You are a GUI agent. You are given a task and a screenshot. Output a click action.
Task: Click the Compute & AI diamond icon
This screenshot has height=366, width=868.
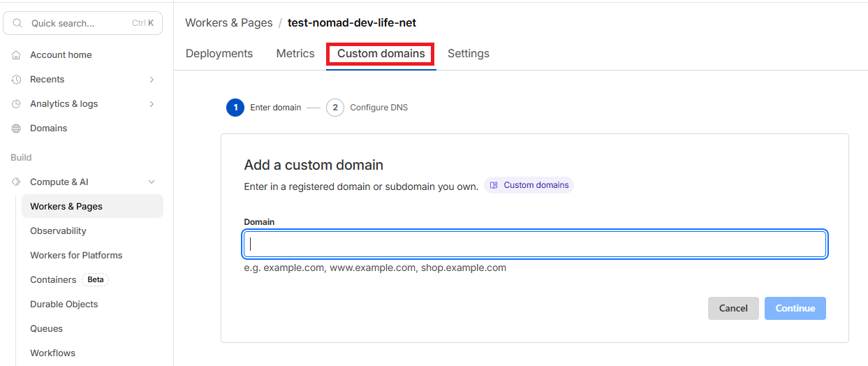[16, 182]
